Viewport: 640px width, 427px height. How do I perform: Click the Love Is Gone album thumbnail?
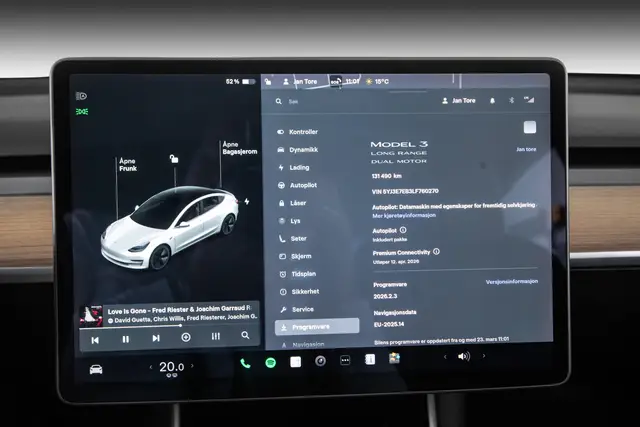(91, 316)
